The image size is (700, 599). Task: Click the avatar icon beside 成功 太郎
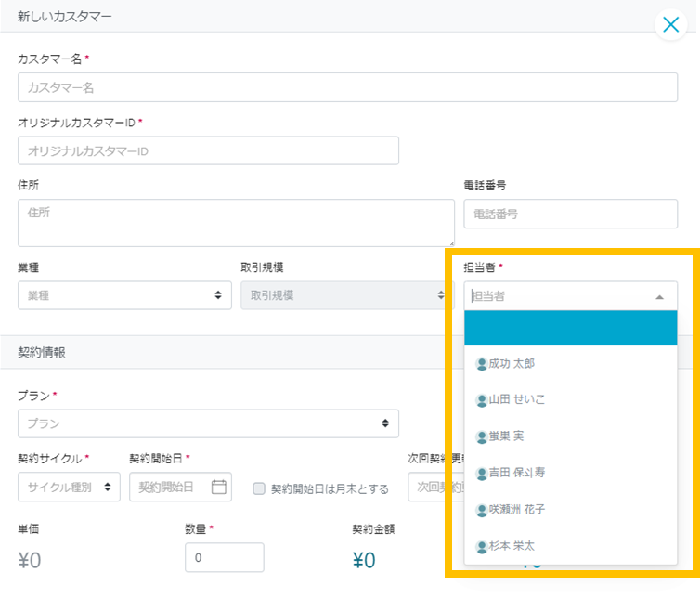click(481, 364)
